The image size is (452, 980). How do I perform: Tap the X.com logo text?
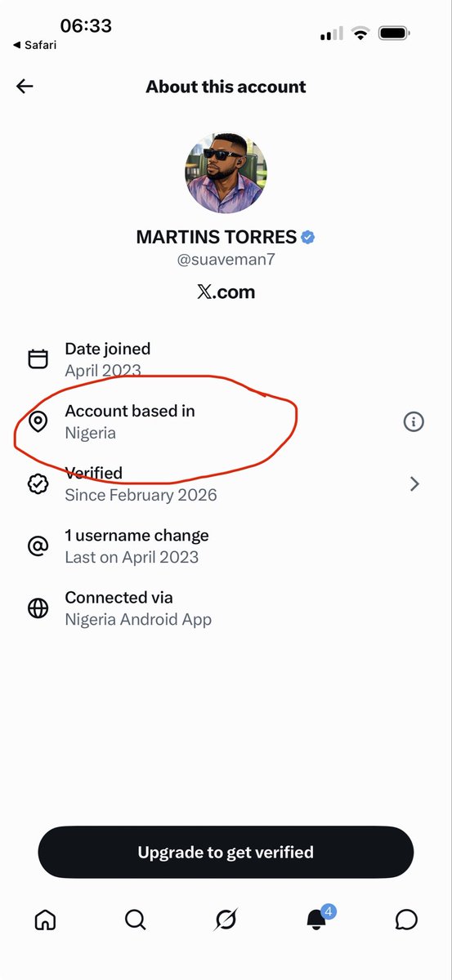[226, 292]
